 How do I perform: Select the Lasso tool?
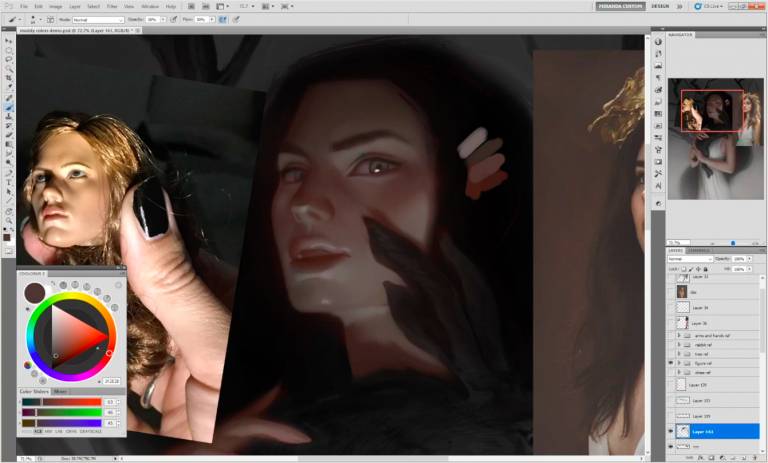click(x=9, y=59)
